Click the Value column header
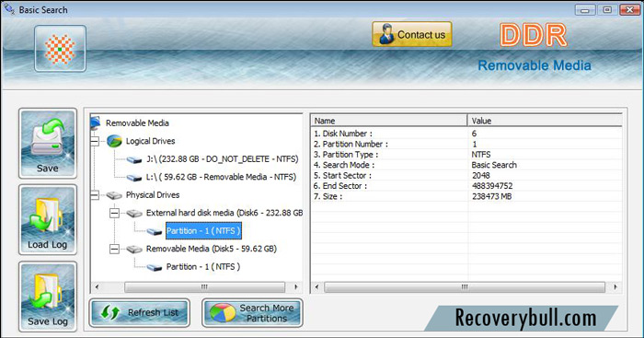Image resolution: width=644 pixels, height=338 pixels. pyautogui.click(x=545, y=121)
